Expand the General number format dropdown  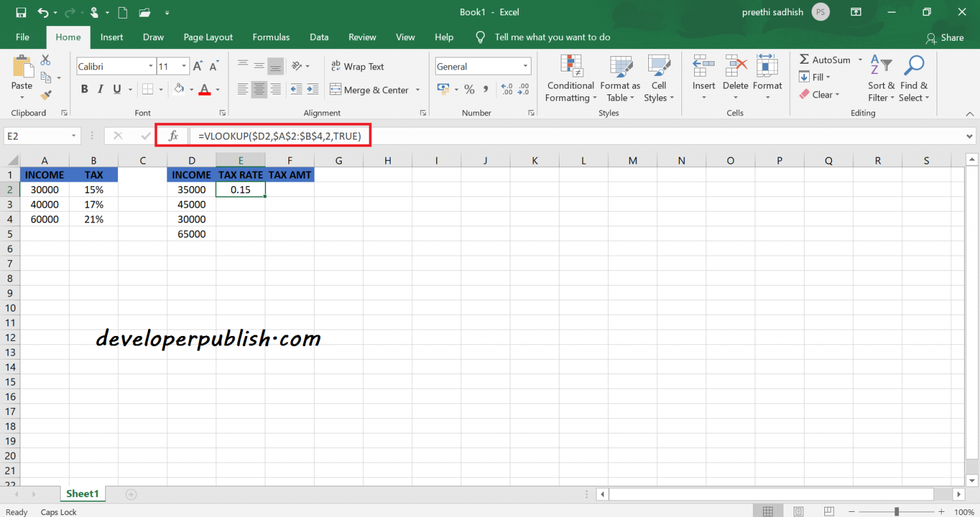pos(525,66)
